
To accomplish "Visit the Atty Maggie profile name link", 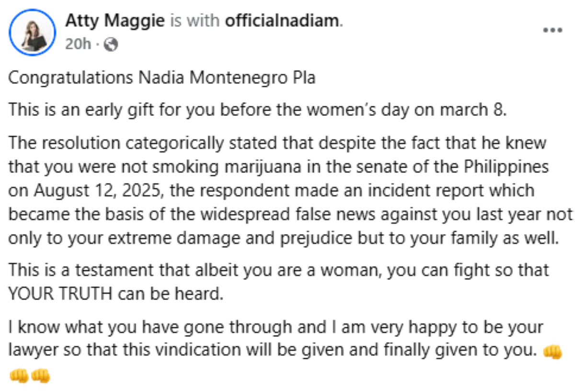I will (115, 21).
